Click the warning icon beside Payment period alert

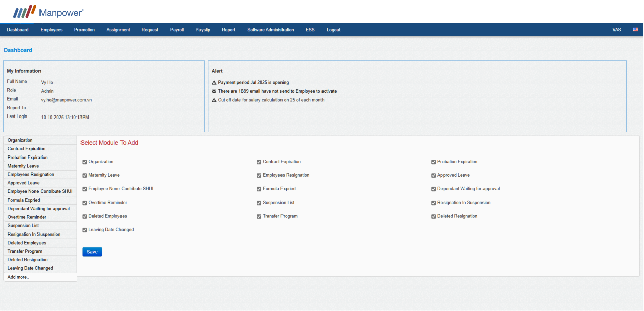(x=214, y=82)
